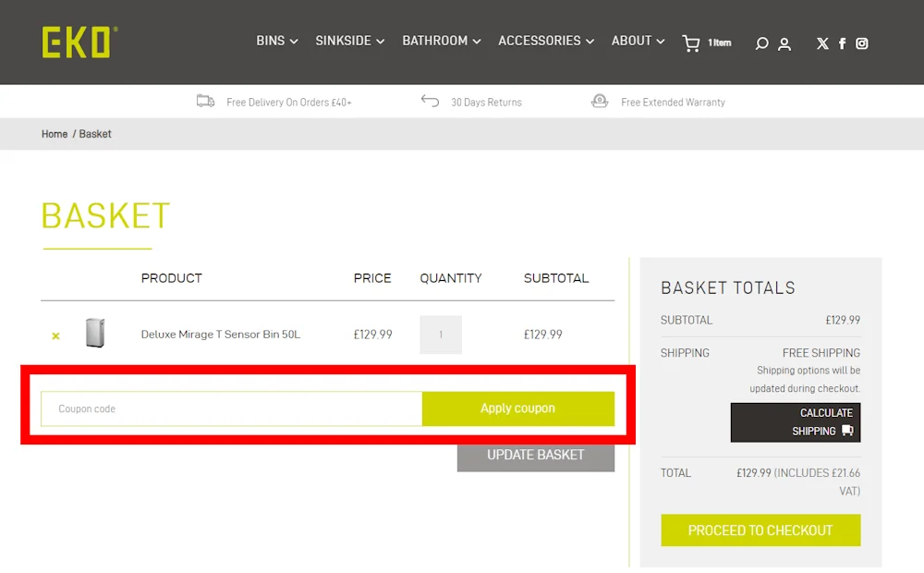Open the user account icon

coord(784,44)
